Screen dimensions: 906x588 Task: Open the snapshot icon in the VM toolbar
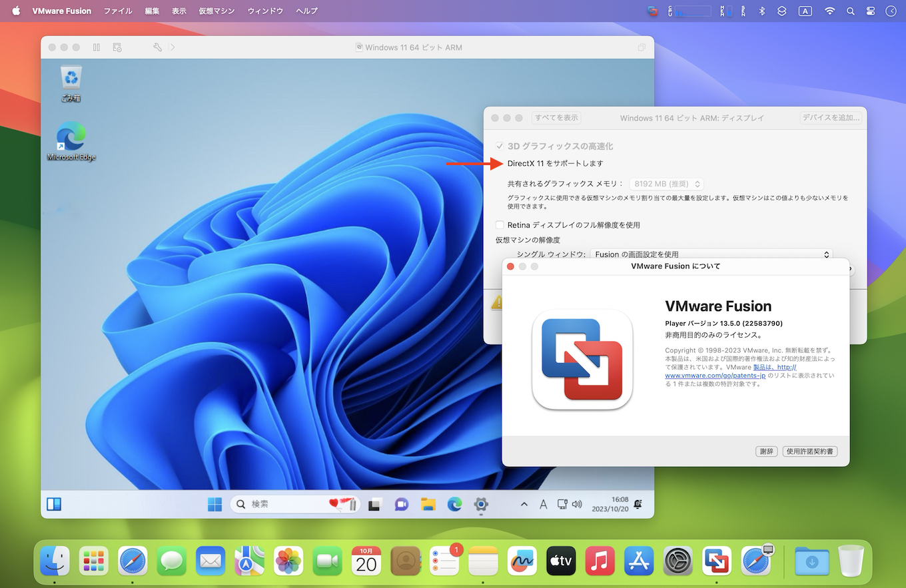(x=117, y=47)
